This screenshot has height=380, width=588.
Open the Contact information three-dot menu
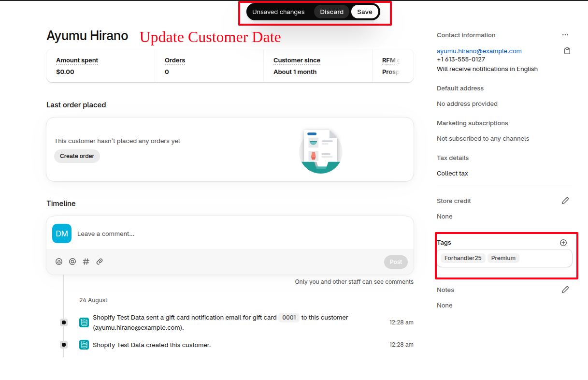point(565,35)
